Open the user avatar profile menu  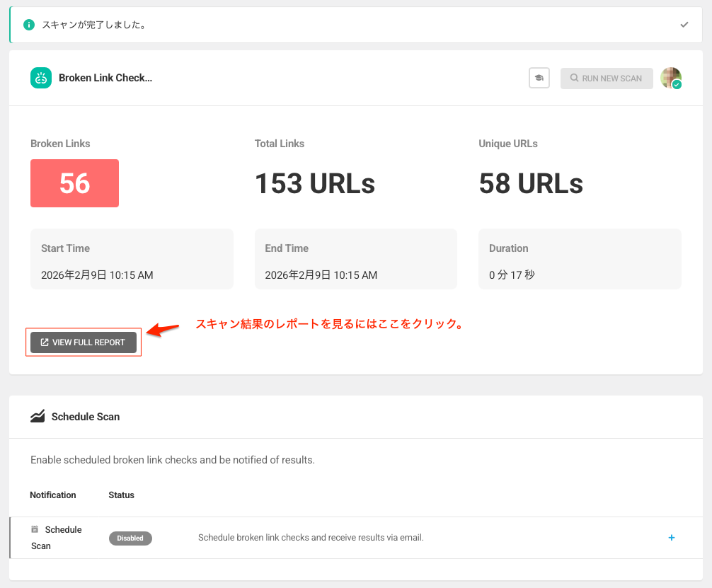pyautogui.click(x=670, y=78)
